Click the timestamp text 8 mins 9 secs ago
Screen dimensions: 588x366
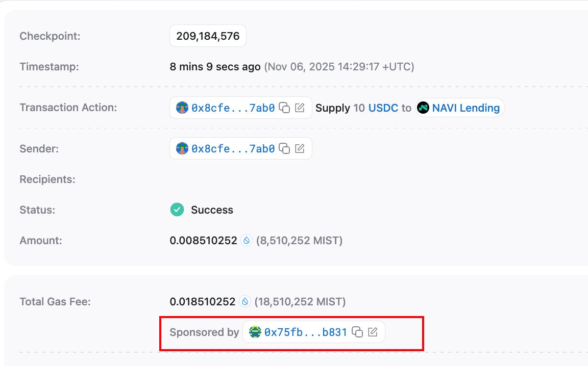(x=215, y=67)
